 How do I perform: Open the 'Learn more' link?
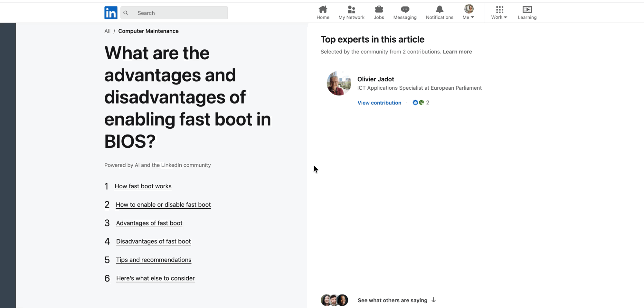457,52
